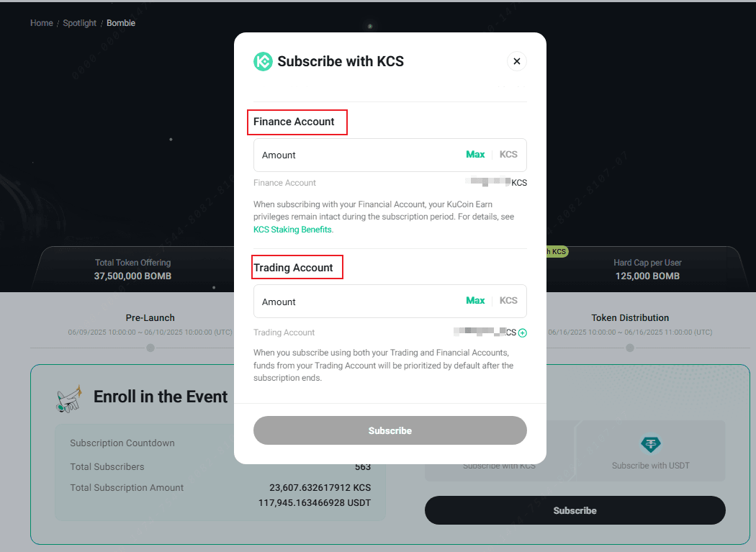
Task: Click the Token Distribution timeline dot
Action: pos(630,348)
